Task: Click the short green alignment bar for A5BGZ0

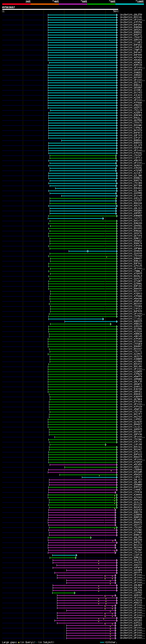Action: (x=81, y=324)
